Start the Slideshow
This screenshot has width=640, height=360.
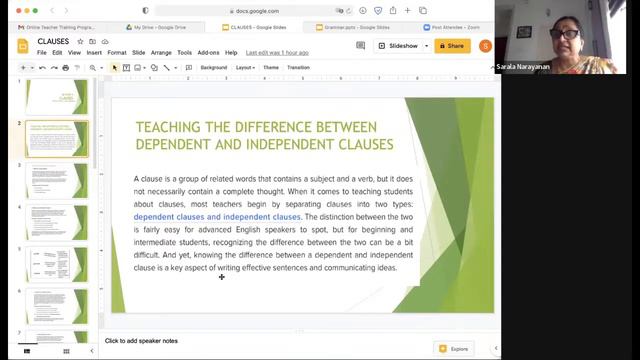coord(398,46)
